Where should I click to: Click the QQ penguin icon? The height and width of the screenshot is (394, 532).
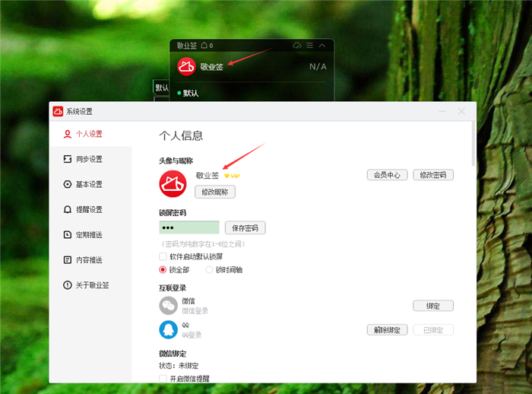point(168,330)
